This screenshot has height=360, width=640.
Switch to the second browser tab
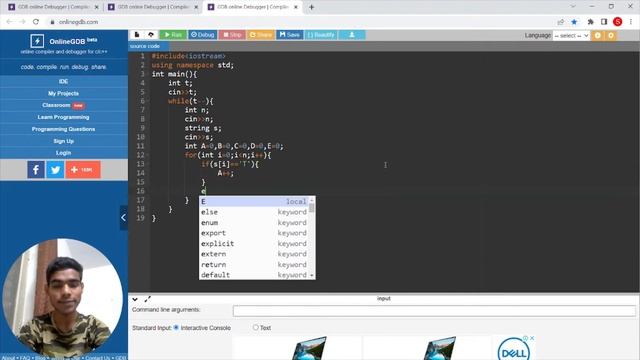[153, 7]
